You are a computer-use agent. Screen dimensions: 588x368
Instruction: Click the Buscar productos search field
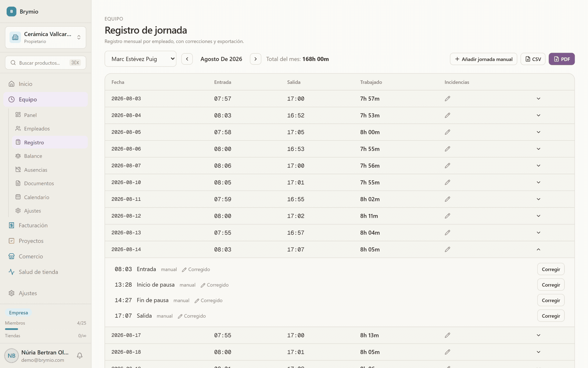pyautogui.click(x=46, y=63)
